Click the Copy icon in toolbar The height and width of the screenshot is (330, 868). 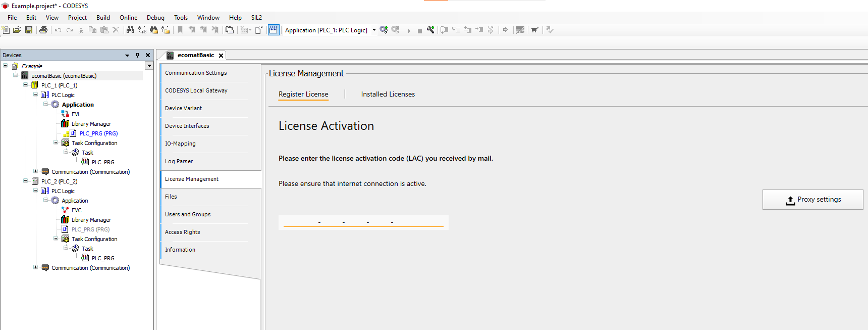tap(92, 30)
